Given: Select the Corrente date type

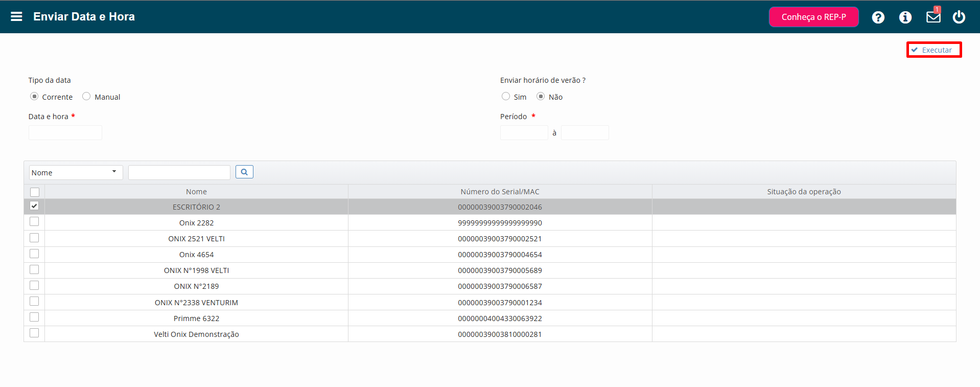Looking at the screenshot, I should click(34, 96).
